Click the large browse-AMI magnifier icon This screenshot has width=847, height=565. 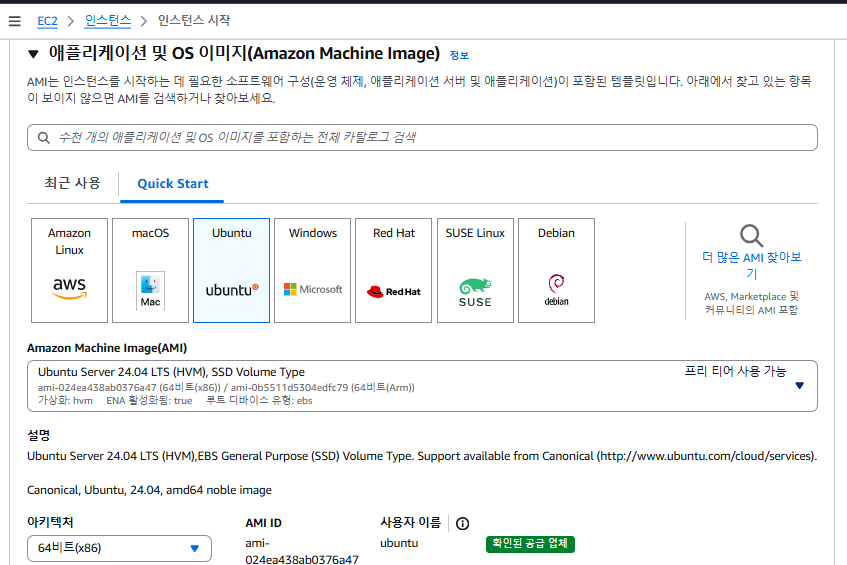point(751,236)
